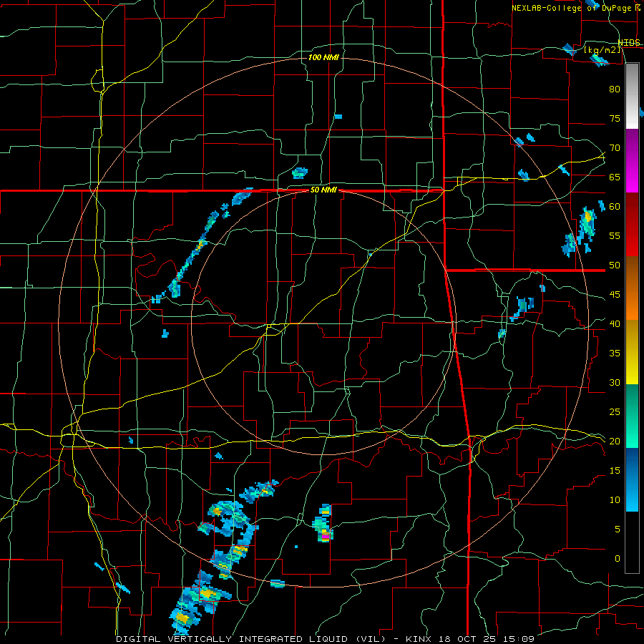Click the 20 value on the scale
Screen dimensions: 644x644
pyautogui.click(x=615, y=441)
